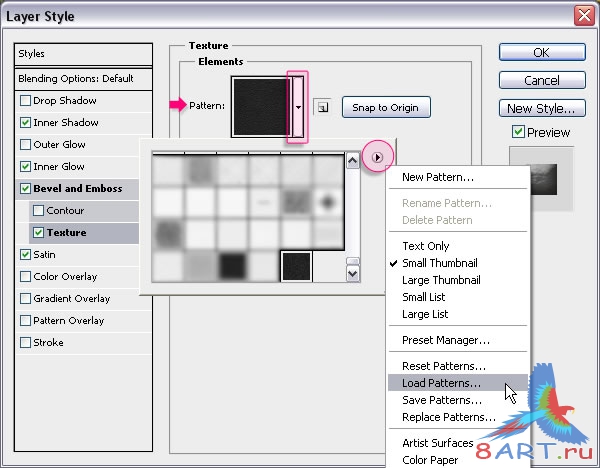Click the OK button
Viewport: 600px width, 468px height.
tap(542, 52)
